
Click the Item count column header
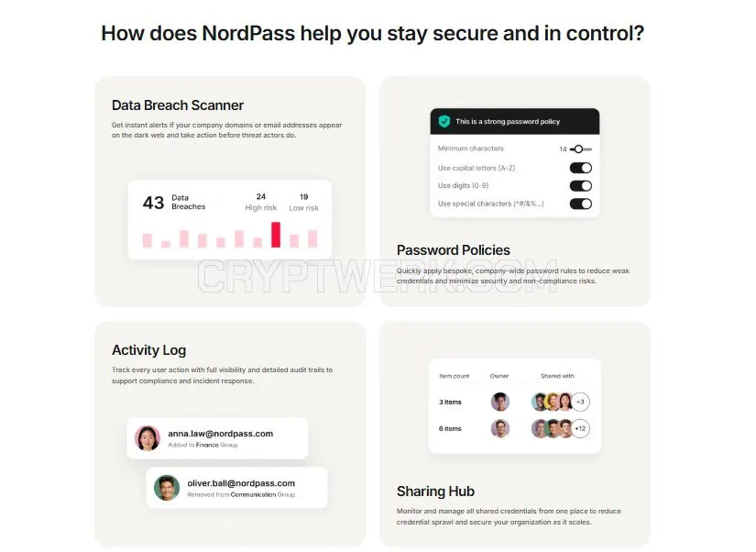(x=455, y=376)
